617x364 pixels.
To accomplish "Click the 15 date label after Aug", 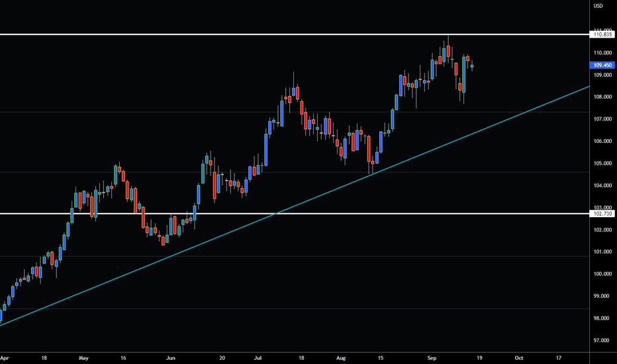I will pyautogui.click(x=381, y=358).
